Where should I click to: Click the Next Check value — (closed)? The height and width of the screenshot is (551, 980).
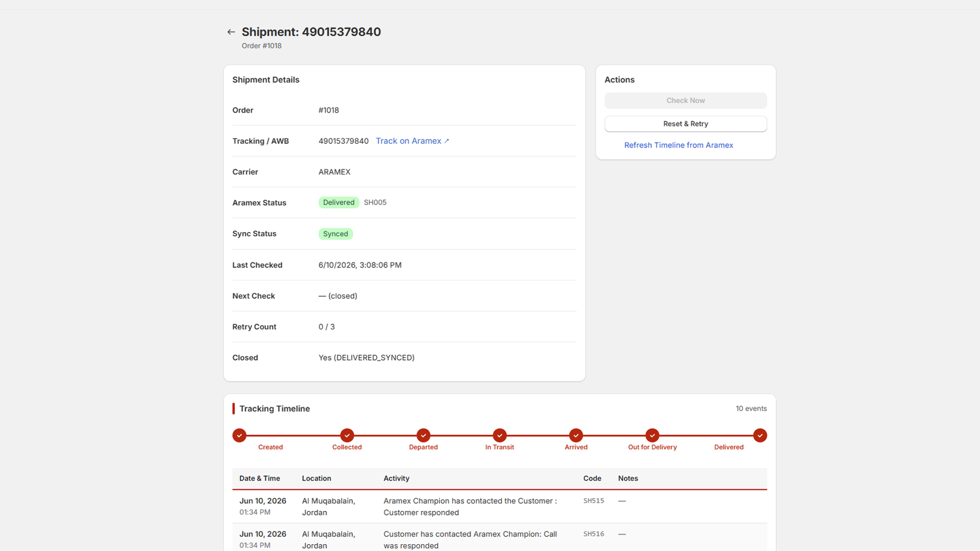pyautogui.click(x=337, y=296)
